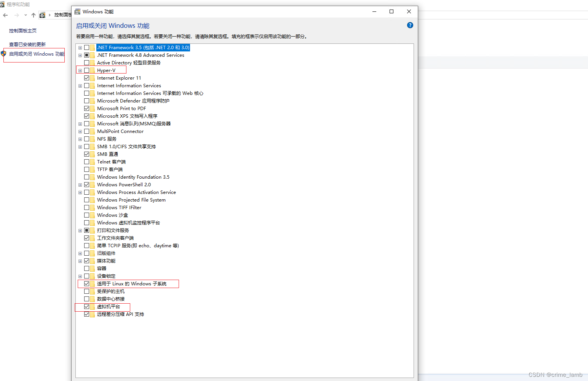Select 简单 TCPIP 服务 row
The height and width of the screenshot is (381, 588).
[138, 246]
